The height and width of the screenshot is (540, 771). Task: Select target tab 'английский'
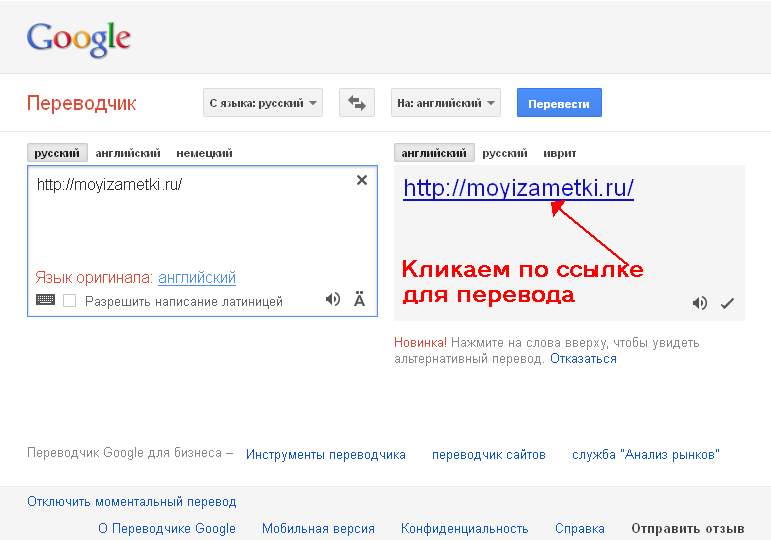pos(434,153)
